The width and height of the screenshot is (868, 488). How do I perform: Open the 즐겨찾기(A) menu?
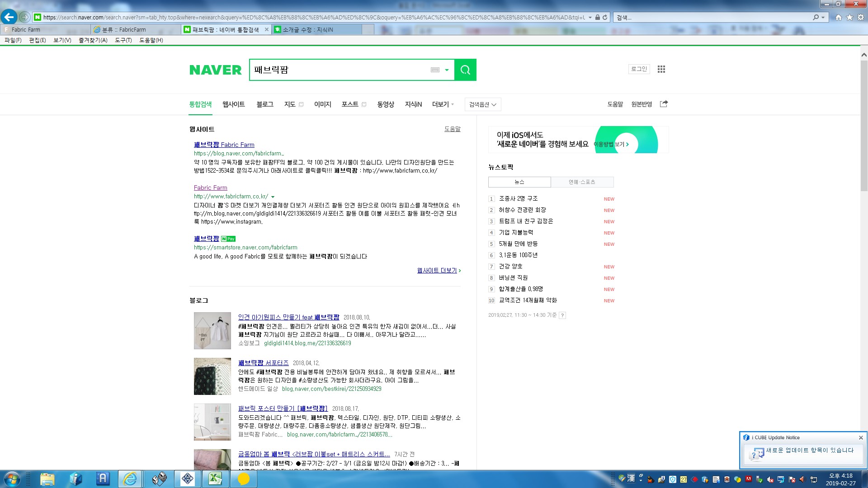pos(93,40)
